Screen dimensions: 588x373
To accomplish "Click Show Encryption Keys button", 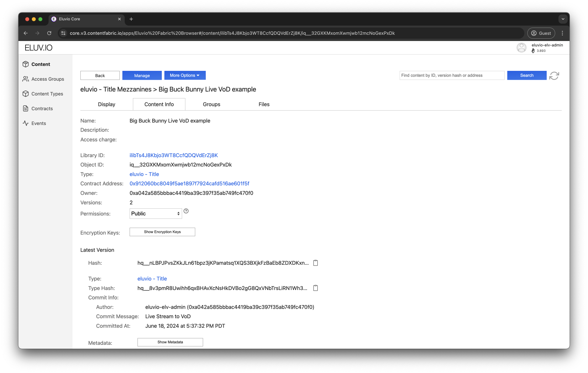I will pos(162,232).
